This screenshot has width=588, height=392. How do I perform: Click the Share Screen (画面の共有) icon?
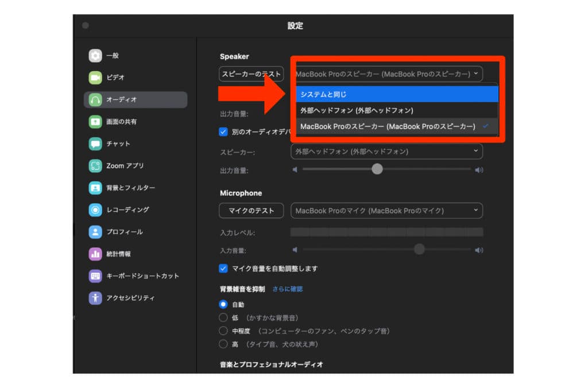click(95, 122)
